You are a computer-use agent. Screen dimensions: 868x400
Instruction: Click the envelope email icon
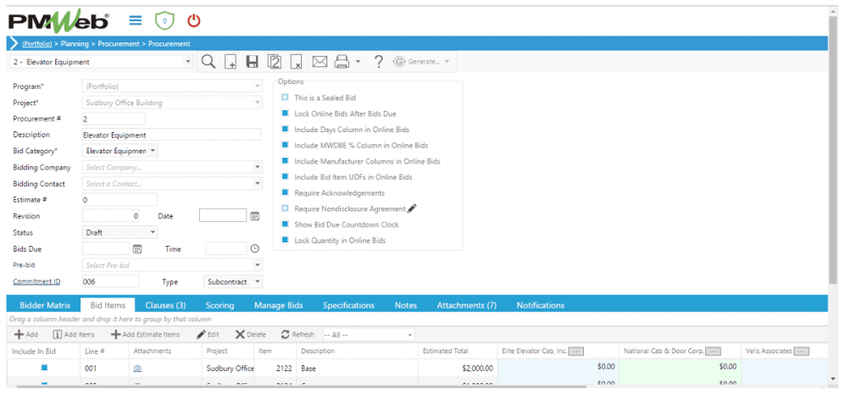320,62
